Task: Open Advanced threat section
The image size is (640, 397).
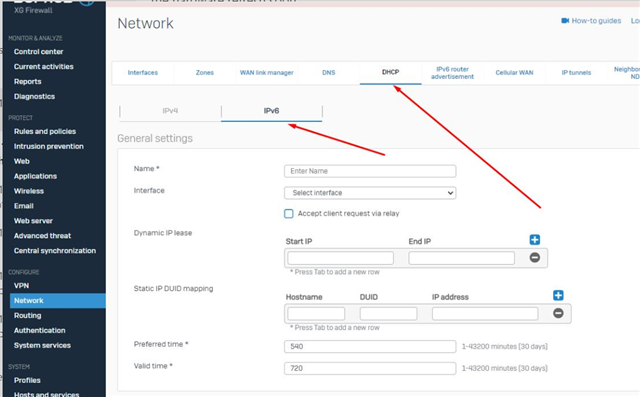Action: 42,236
